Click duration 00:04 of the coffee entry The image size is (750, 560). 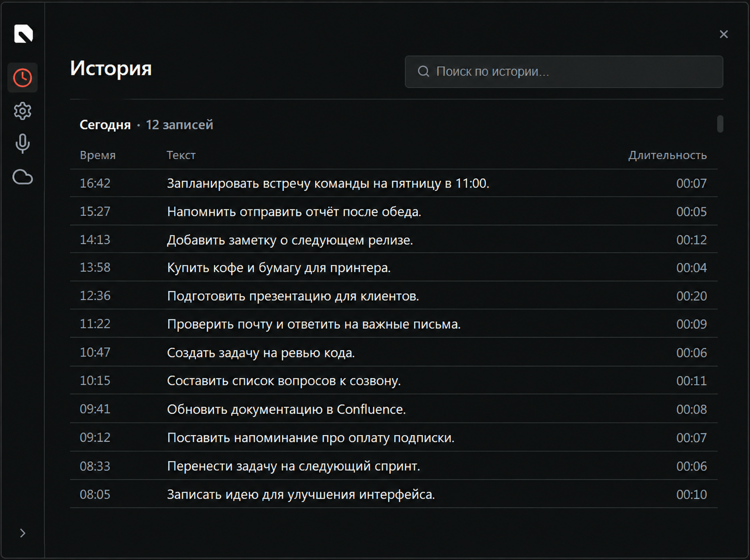(692, 268)
